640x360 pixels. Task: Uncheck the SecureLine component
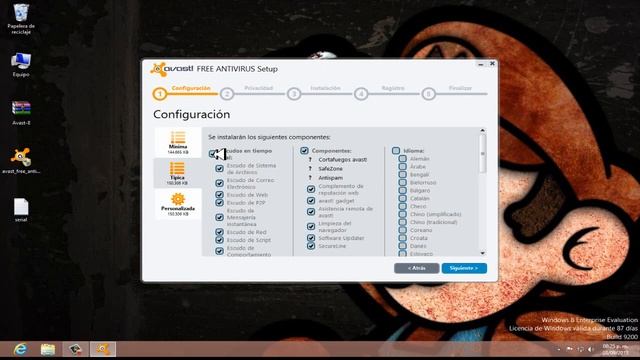311,246
